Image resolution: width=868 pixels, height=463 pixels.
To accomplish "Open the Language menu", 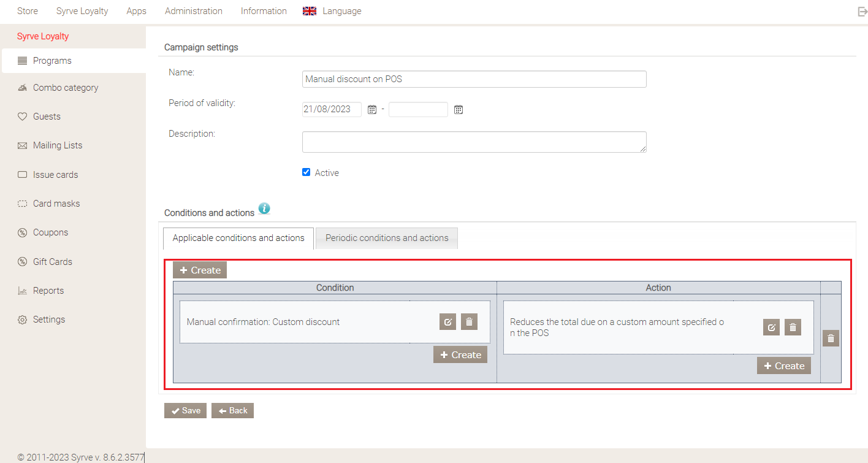I will (x=333, y=11).
